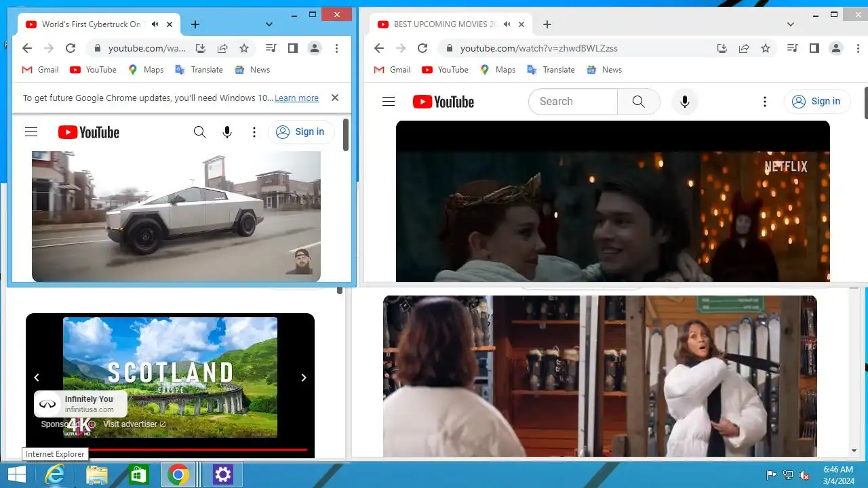Click the YouTube Search input field
This screenshot has width=868, height=488.
pos(573,102)
